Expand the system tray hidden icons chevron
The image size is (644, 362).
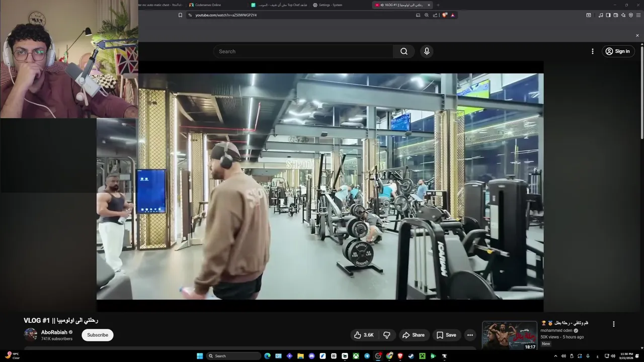pyautogui.click(x=555, y=356)
